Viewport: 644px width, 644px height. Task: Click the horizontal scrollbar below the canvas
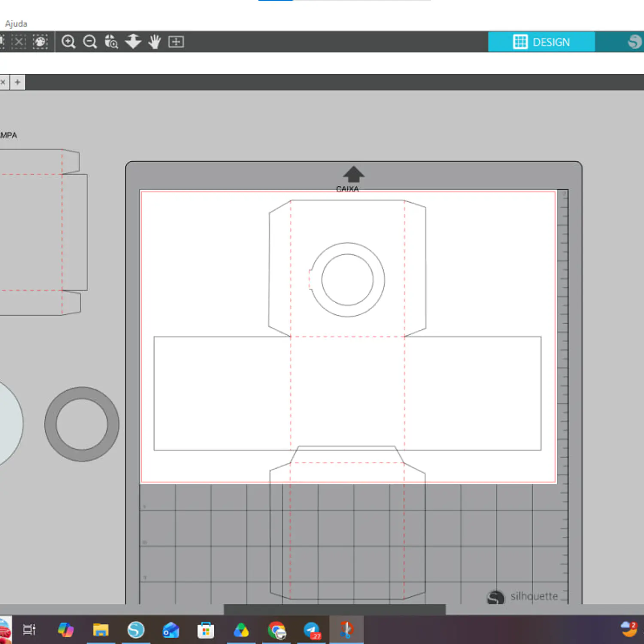click(x=334, y=609)
